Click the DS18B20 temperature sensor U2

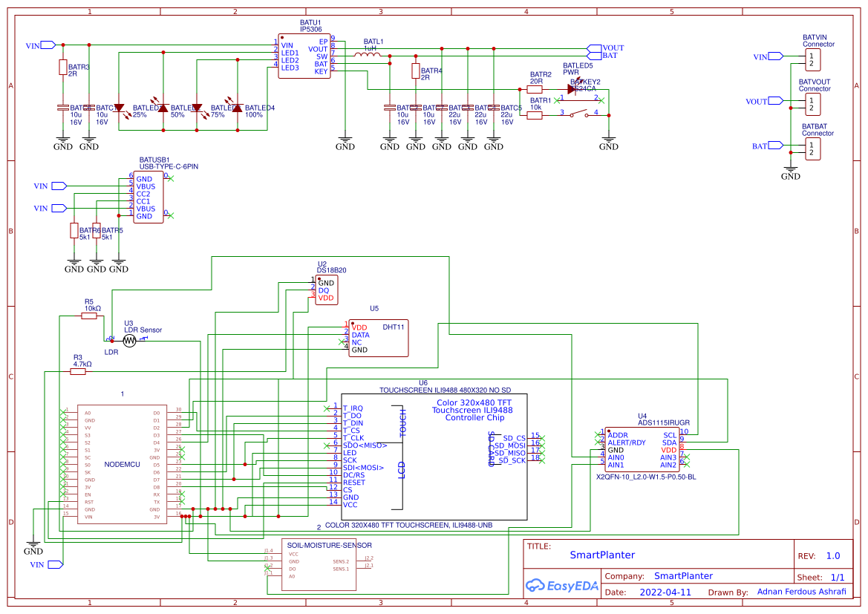[328, 289]
